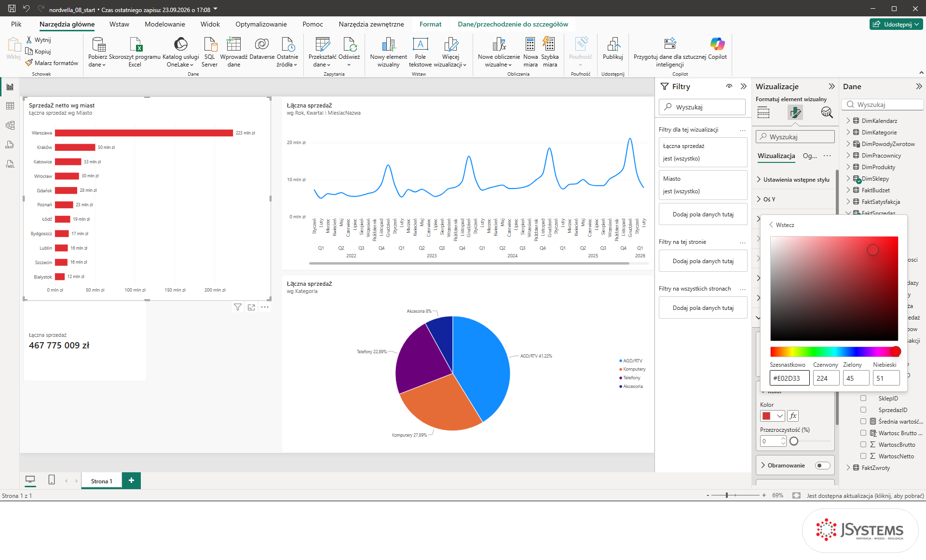Open the fx conditional formatting button

click(x=793, y=415)
